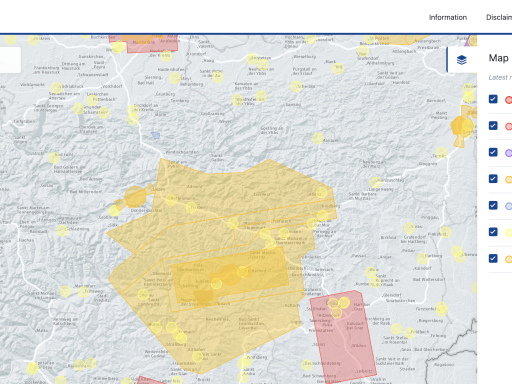Select the yellow circle marker at Mariazell

coord(318,138)
